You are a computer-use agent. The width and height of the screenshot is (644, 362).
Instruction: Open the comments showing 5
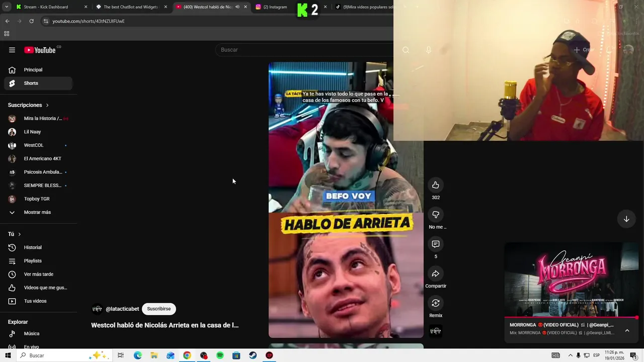pyautogui.click(x=436, y=244)
